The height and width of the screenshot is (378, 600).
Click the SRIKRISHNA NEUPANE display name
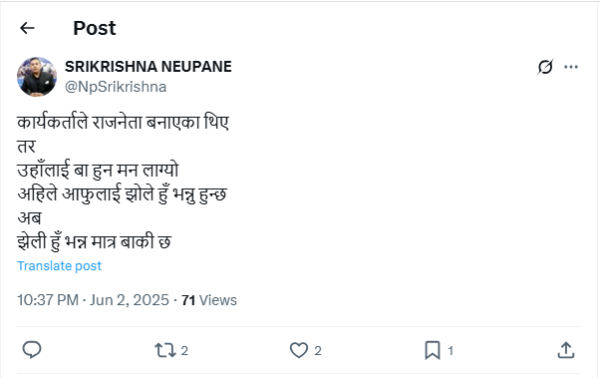(x=148, y=67)
